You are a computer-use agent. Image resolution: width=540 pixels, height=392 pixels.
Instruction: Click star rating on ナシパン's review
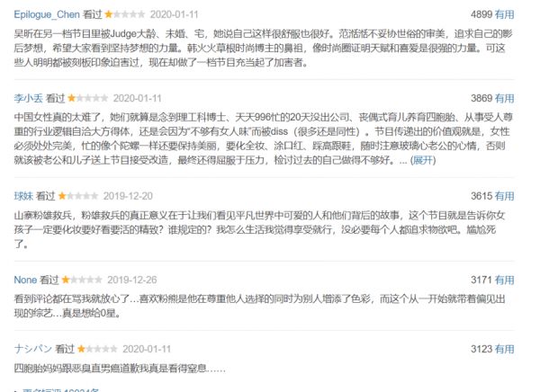pyautogui.click(x=97, y=349)
